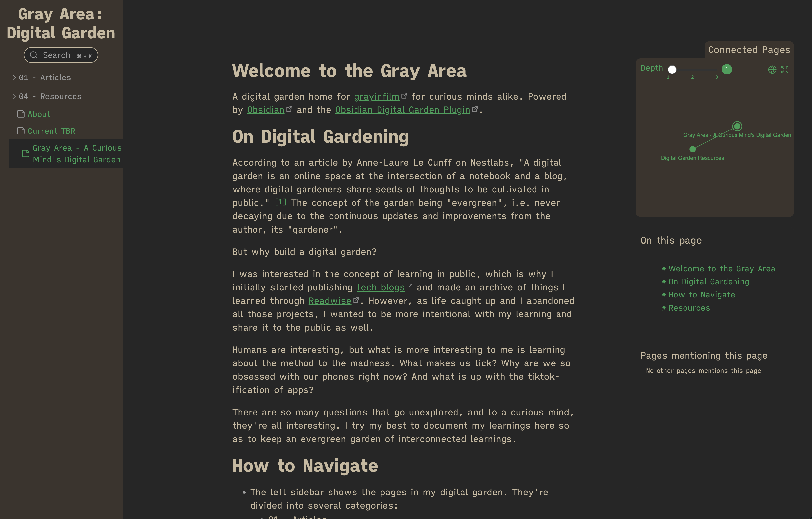The image size is (812, 519).
Task: Jump to footnote [1]
Action: pos(280,202)
